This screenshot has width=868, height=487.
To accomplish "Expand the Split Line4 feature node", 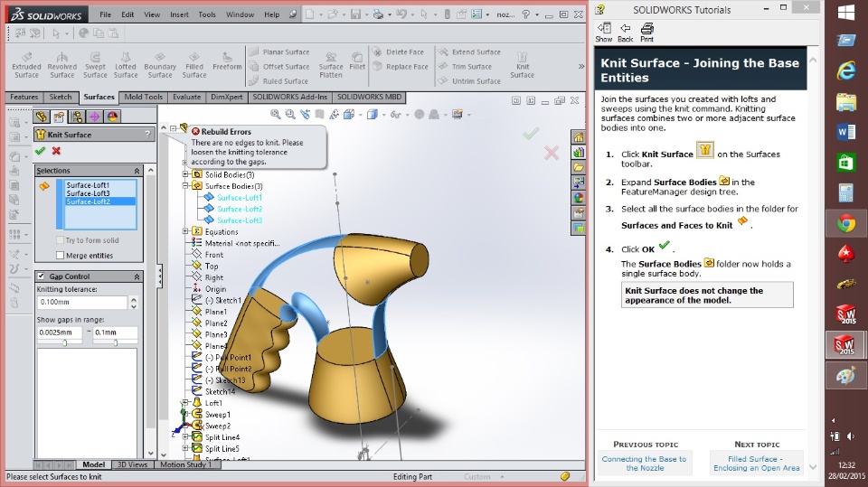I will click(186, 437).
